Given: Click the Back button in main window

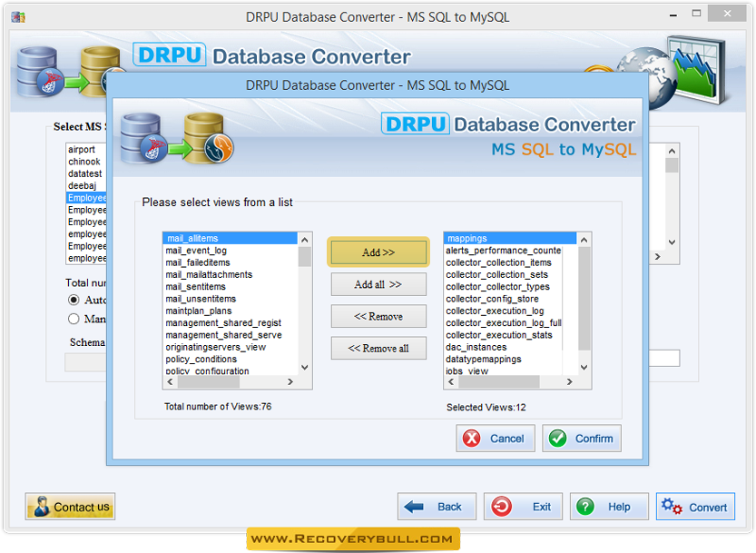Looking at the screenshot, I should tap(437, 506).
